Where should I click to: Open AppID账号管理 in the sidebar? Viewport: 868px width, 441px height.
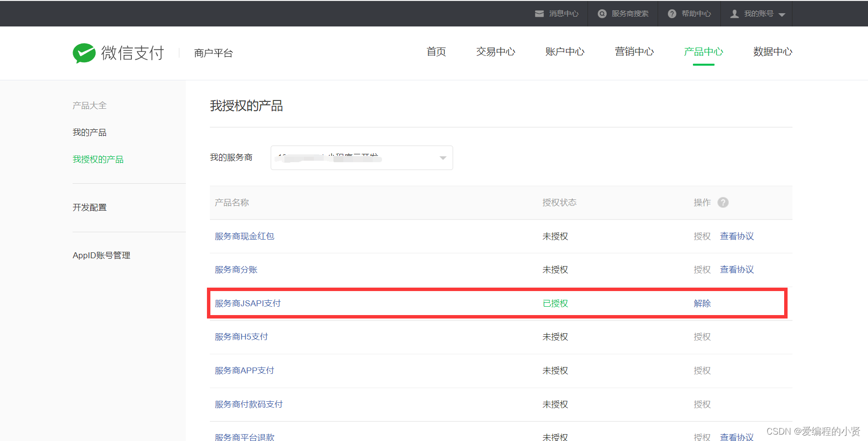(102, 255)
